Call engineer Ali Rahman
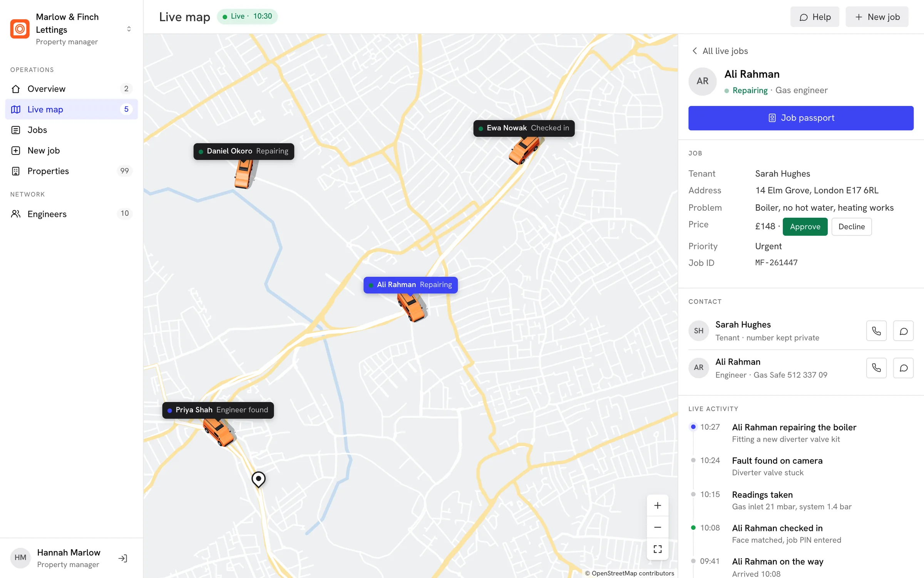This screenshot has height=578, width=924. click(876, 368)
